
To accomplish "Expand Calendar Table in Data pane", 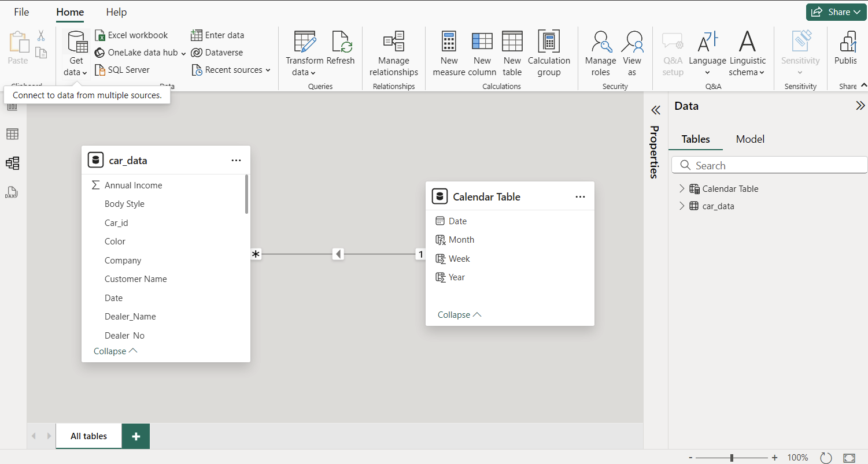I will point(682,188).
